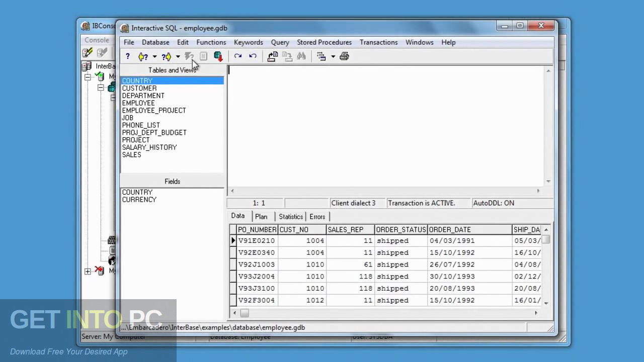The height and width of the screenshot is (362, 644).
Task: Click the PO_NUMBER column header
Action: click(257, 230)
